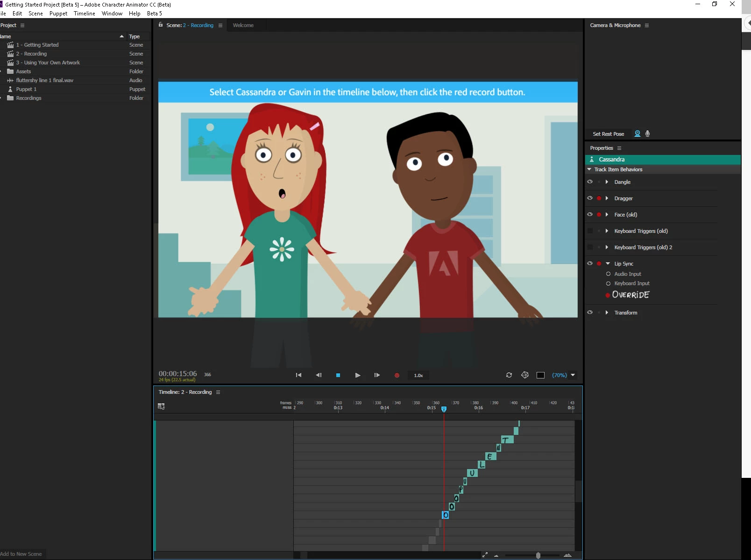Enable Keyboard Triggers (old) 2 visibility box
Viewport: 751px width, 560px height.
tap(590, 247)
